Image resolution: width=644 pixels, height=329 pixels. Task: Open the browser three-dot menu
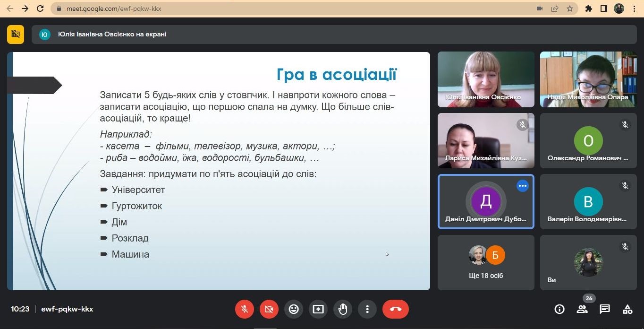pyautogui.click(x=634, y=9)
